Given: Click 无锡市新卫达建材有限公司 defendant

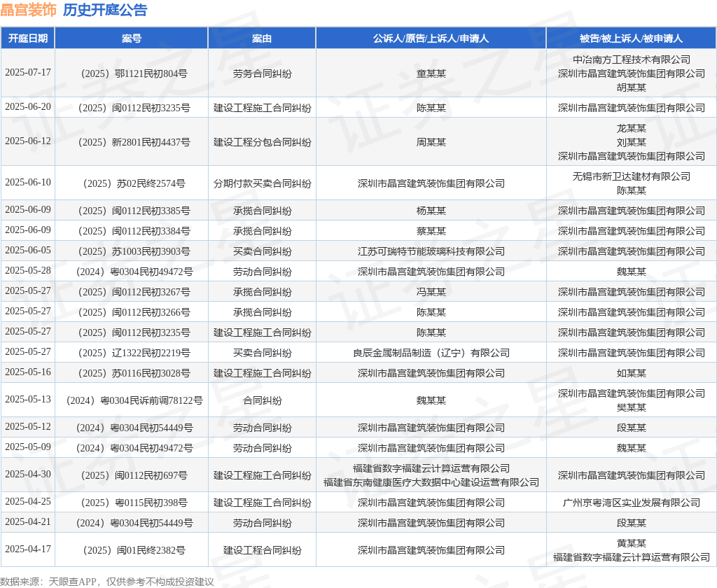Looking at the screenshot, I should 631,176.
